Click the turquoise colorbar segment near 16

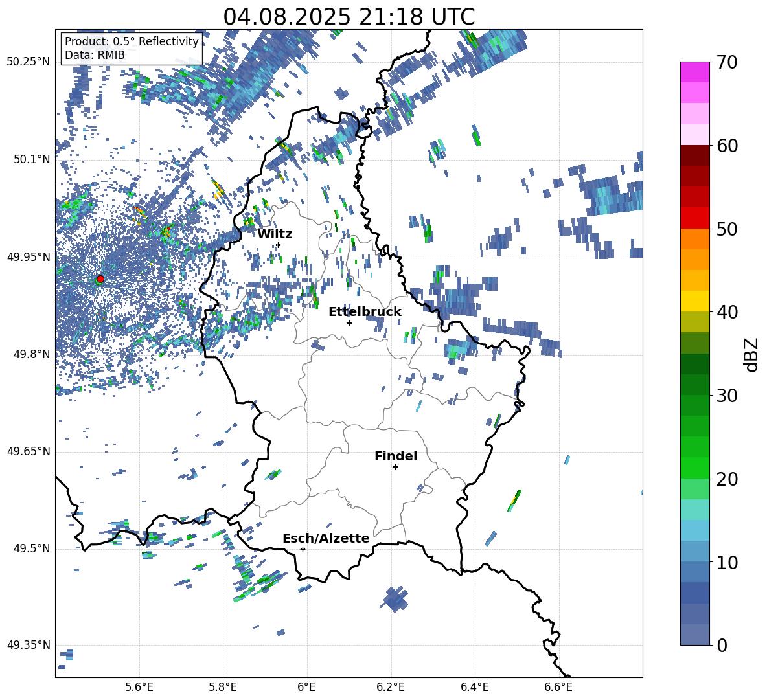[x=694, y=510]
